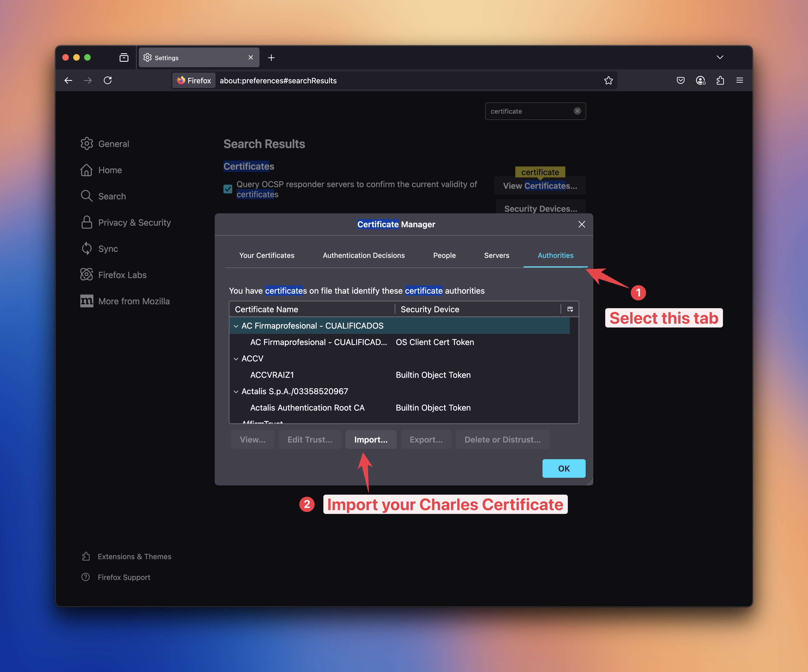Click the OS Client Cert Token cell
Image resolution: width=808 pixels, height=672 pixels.
point(435,342)
